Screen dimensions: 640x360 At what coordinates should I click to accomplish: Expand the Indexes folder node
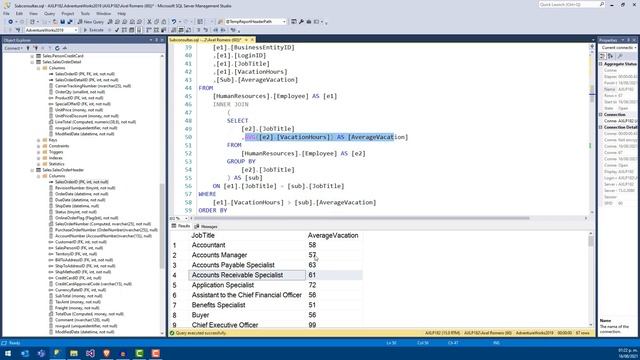coord(38,158)
